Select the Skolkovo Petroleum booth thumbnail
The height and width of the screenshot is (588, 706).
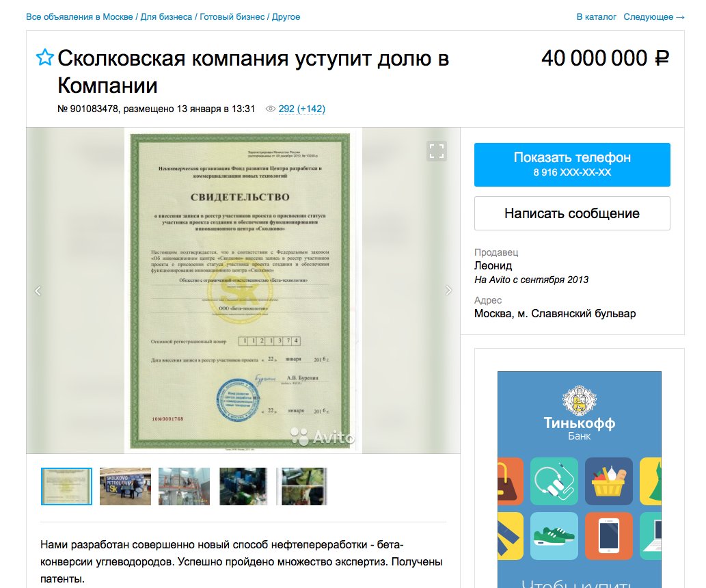[x=125, y=486]
